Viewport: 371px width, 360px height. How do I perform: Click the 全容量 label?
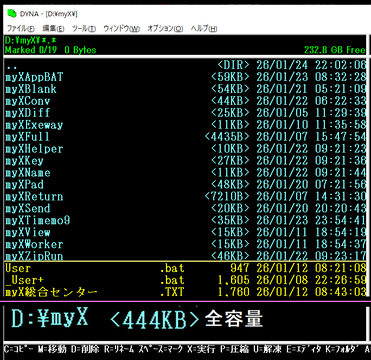[x=234, y=319]
